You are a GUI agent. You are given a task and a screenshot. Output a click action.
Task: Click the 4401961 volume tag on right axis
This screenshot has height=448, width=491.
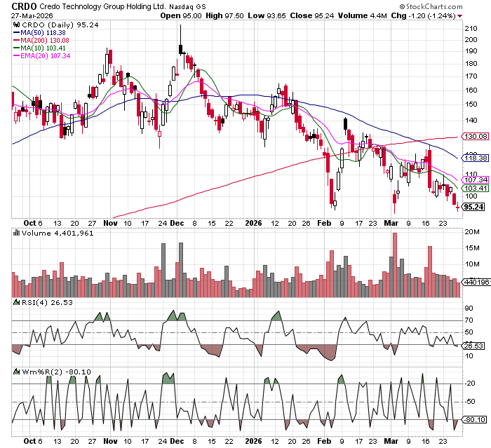coord(477,282)
